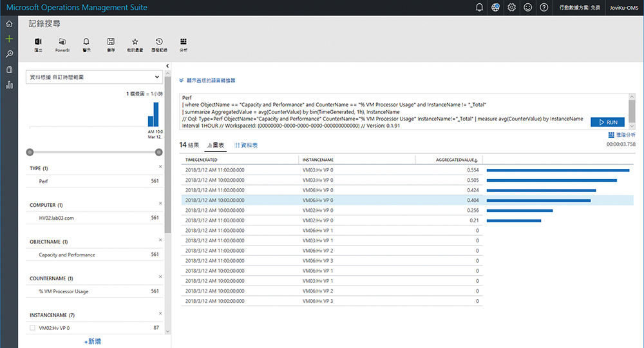This screenshot has width=644, height=348.
Task: Click the left time range slider handle
Action: [30, 152]
